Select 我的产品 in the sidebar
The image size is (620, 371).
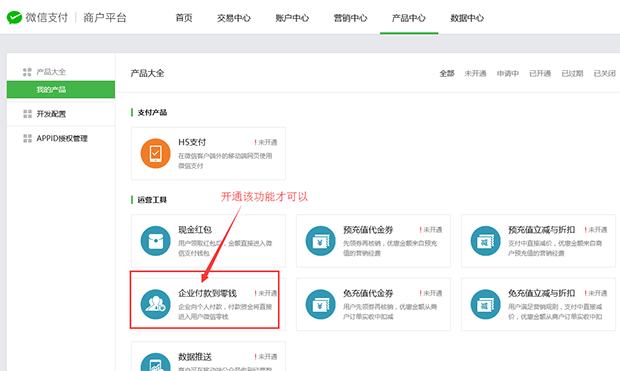[60, 89]
